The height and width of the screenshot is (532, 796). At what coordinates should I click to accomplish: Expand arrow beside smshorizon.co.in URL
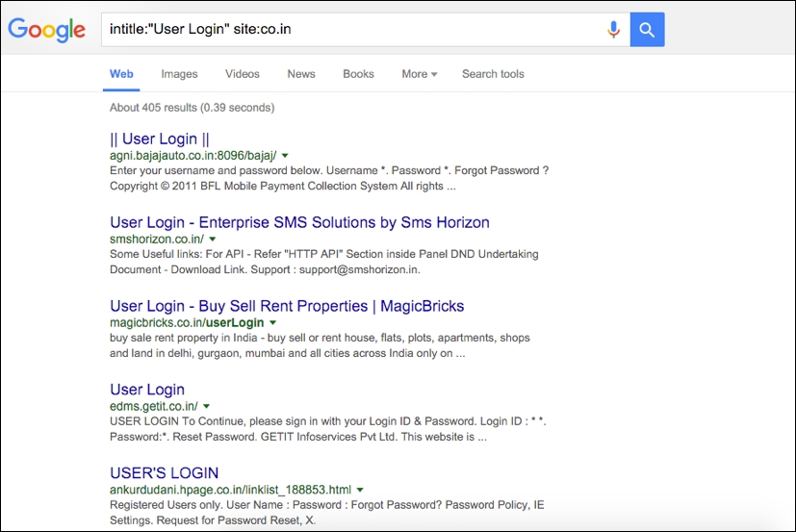click(213, 240)
